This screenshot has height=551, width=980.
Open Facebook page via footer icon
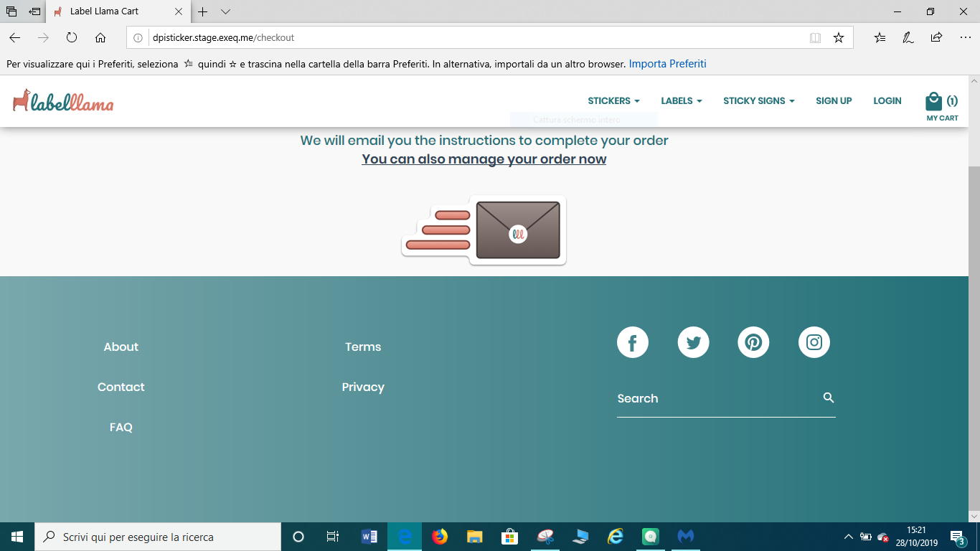[x=633, y=342]
